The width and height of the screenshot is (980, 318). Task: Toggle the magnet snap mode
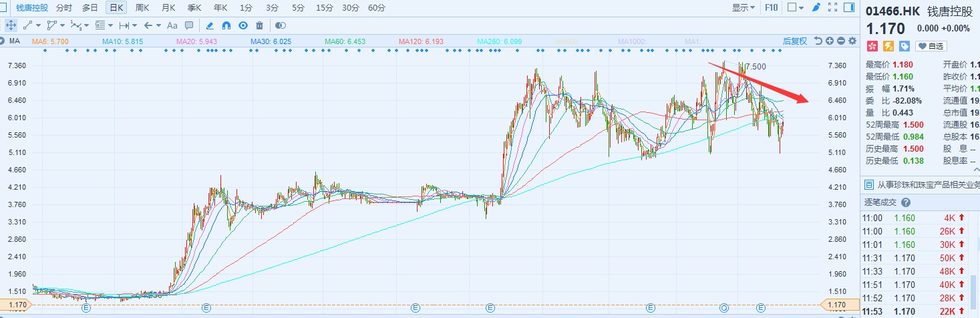226,25
